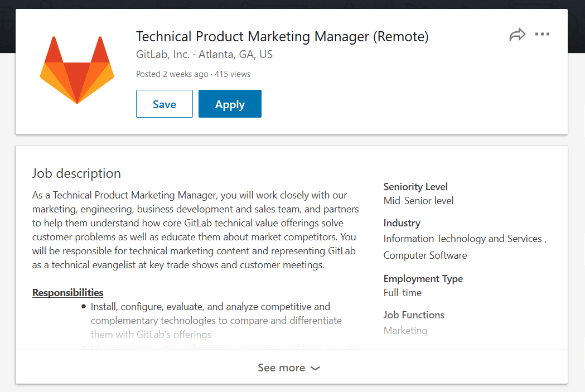This screenshot has width=585, height=392.
Task: Click the GitLab fox logo
Action: coord(77,70)
